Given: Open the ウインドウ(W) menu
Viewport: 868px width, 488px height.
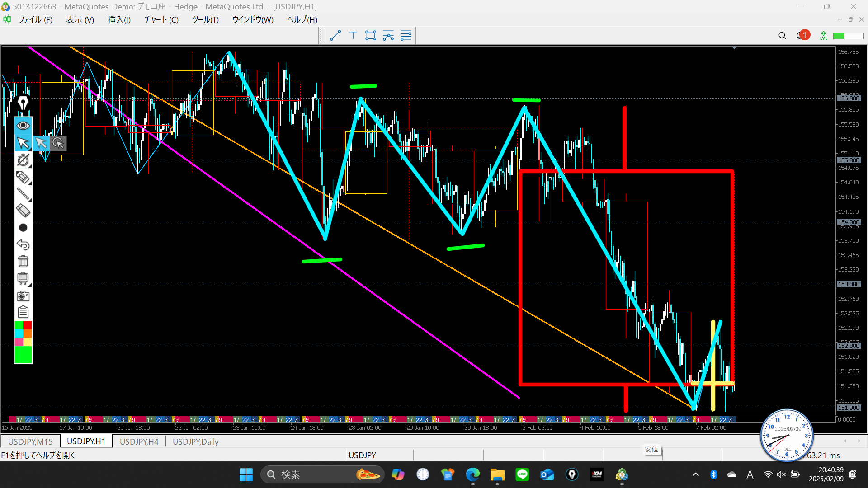Looking at the screenshot, I should tap(253, 19).
